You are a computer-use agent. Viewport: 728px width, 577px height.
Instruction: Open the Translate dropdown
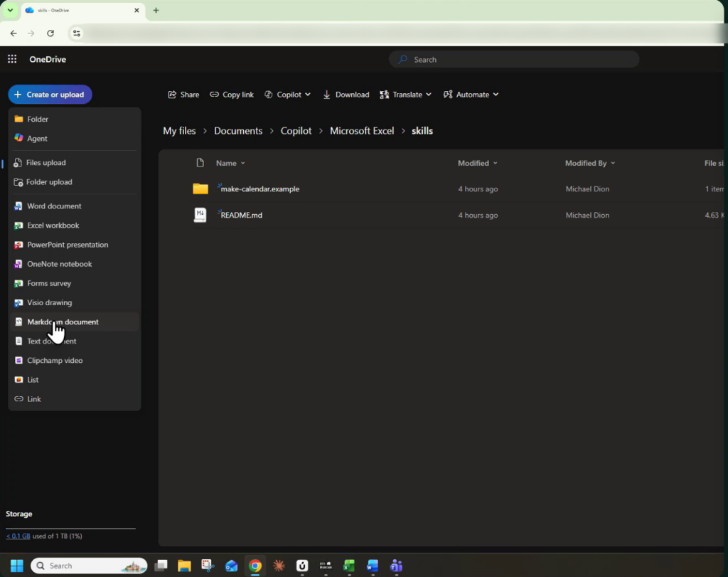(x=406, y=95)
